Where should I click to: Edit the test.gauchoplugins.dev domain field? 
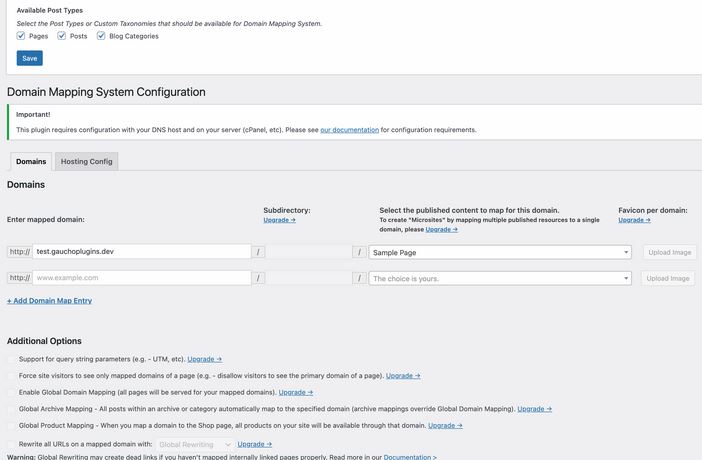tap(141, 252)
